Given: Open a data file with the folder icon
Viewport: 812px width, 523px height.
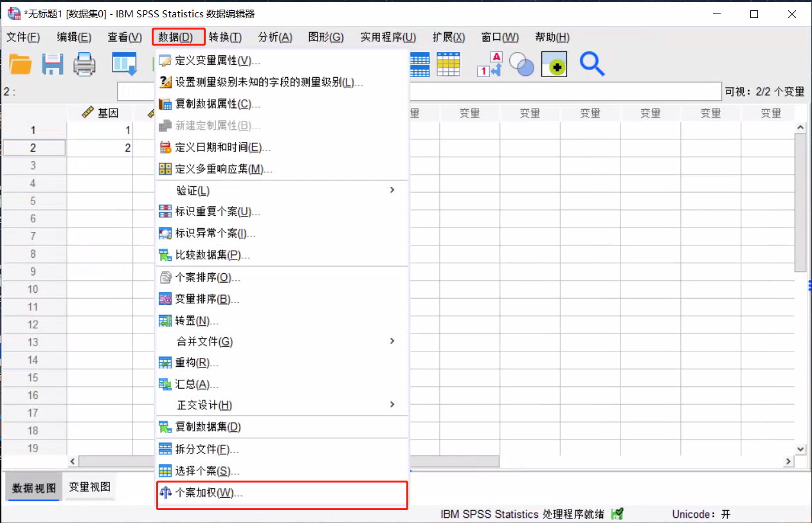Looking at the screenshot, I should tap(20, 64).
